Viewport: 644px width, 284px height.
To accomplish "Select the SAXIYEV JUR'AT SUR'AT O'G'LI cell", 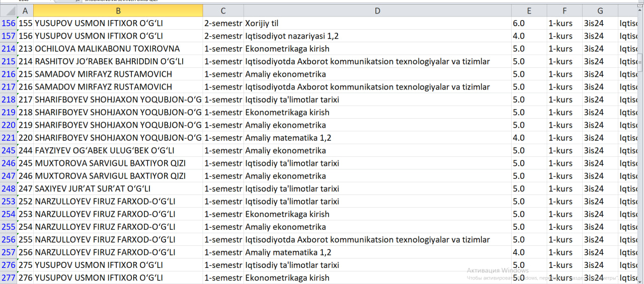I will pos(118,188).
